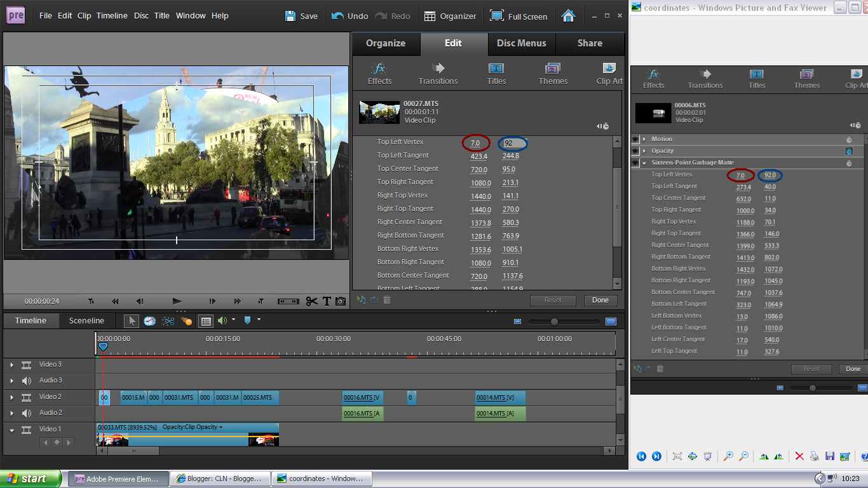This screenshot has width=868, height=488.
Task: Zoom in the timeline with large rectangle icon
Action: (611, 322)
